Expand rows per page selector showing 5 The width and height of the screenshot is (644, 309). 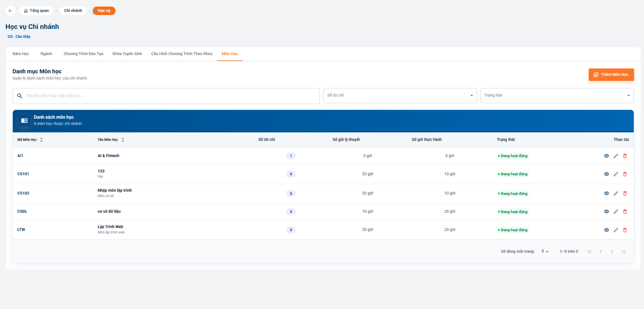click(545, 251)
